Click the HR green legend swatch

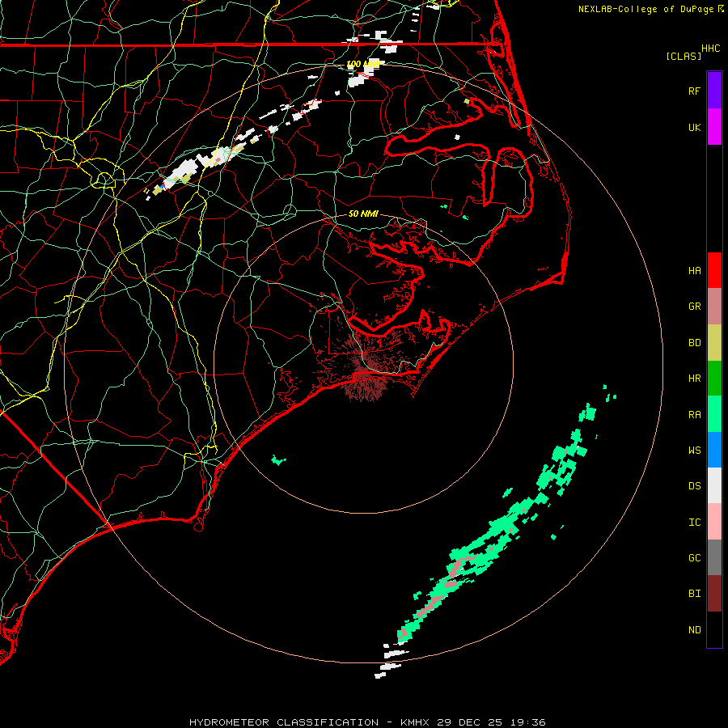tap(714, 379)
